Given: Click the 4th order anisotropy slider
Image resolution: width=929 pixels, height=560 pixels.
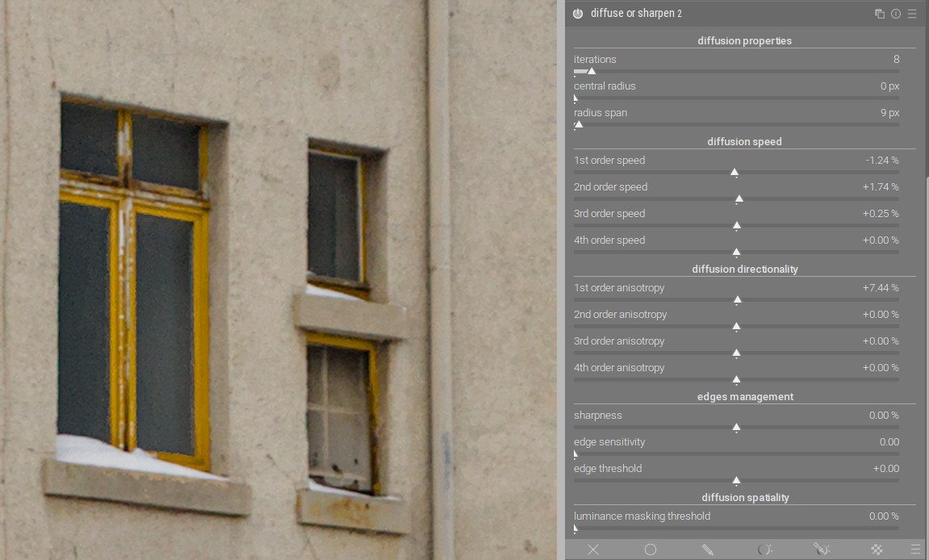Looking at the screenshot, I should (x=736, y=380).
